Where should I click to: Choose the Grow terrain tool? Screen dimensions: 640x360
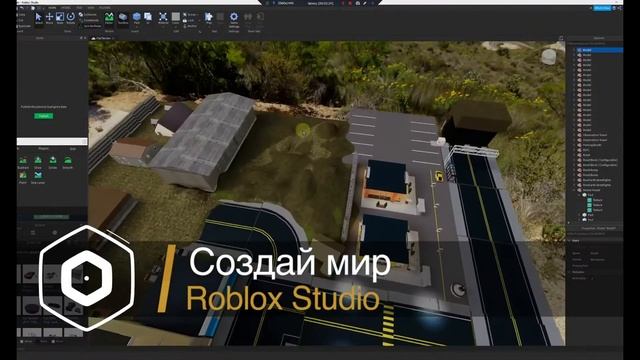(x=38, y=162)
